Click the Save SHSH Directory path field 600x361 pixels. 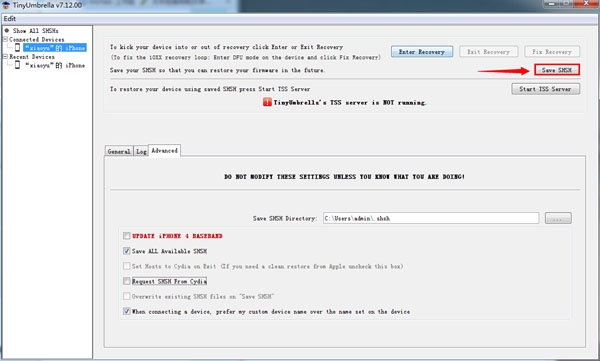pyautogui.click(x=431, y=218)
